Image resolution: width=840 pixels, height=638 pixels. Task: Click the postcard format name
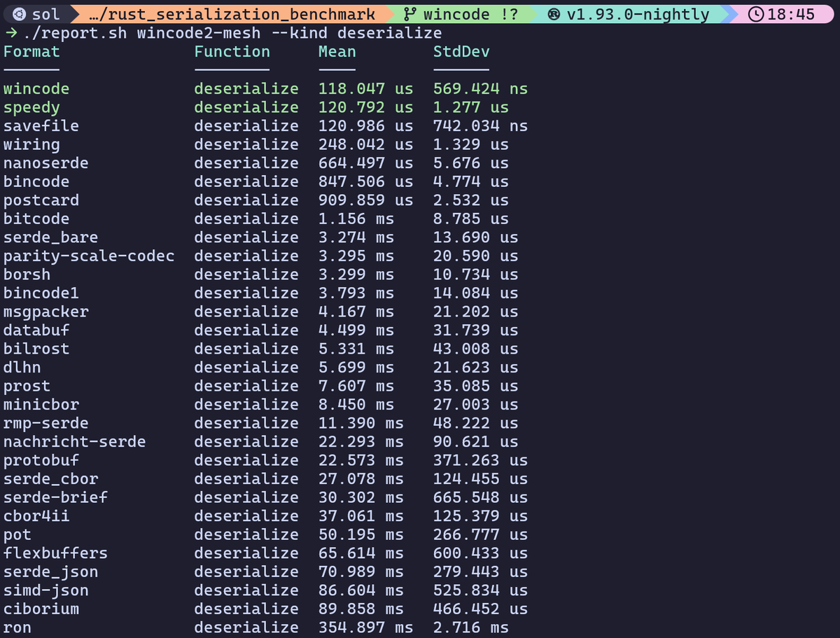pyautogui.click(x=41, y=200)
